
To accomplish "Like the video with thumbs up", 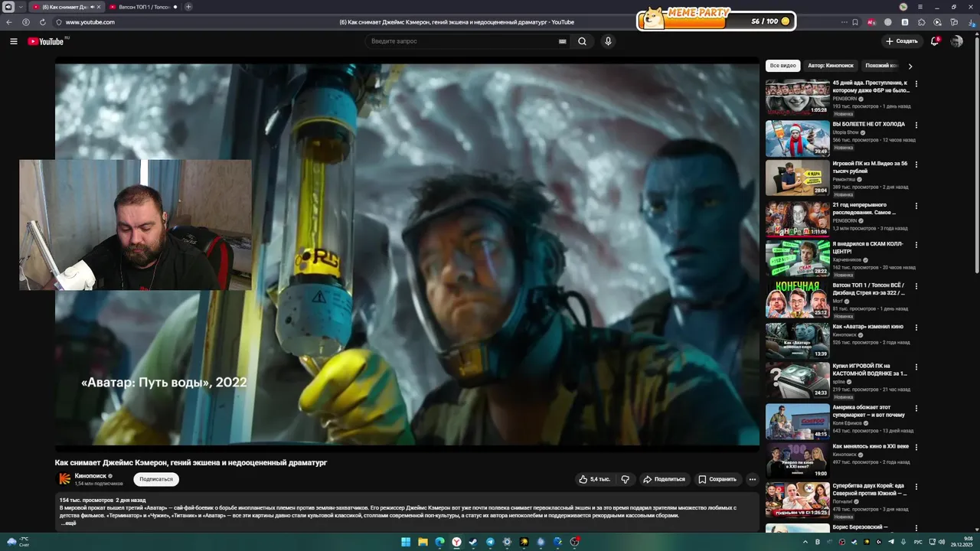I will (x=595, y=479).
